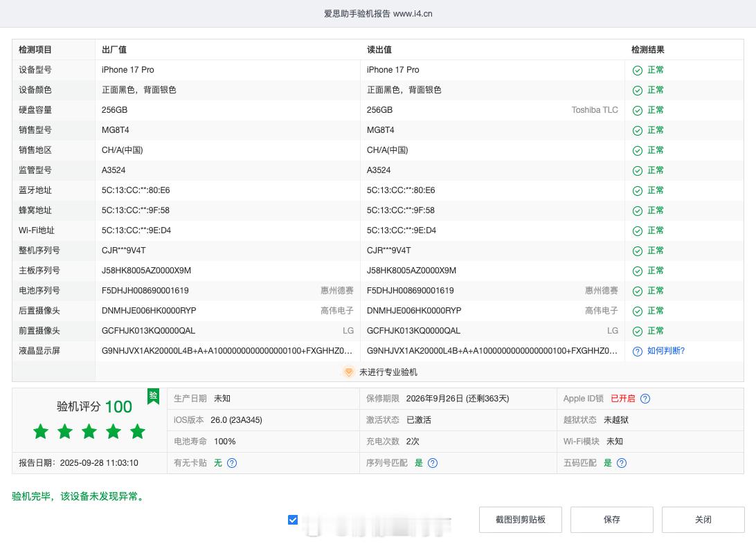
Task: Click the 高伟电子 label in 读出值 column
Action: pyautogui.click(x=602, y=311)
